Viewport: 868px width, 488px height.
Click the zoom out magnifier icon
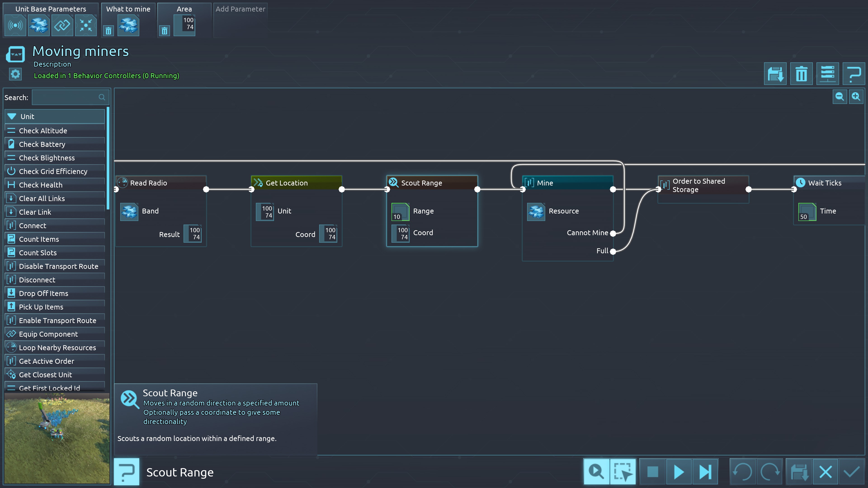point(839,97)
